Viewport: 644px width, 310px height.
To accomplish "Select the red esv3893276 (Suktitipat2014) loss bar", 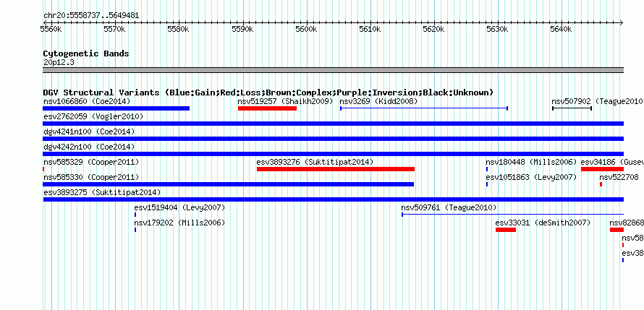I will [x=336, y=169].
